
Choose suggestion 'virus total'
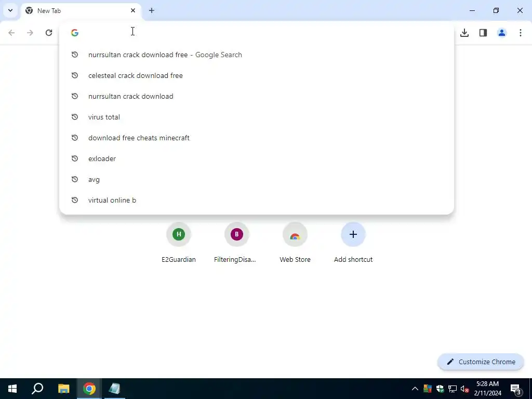click(x=257, y=117)
